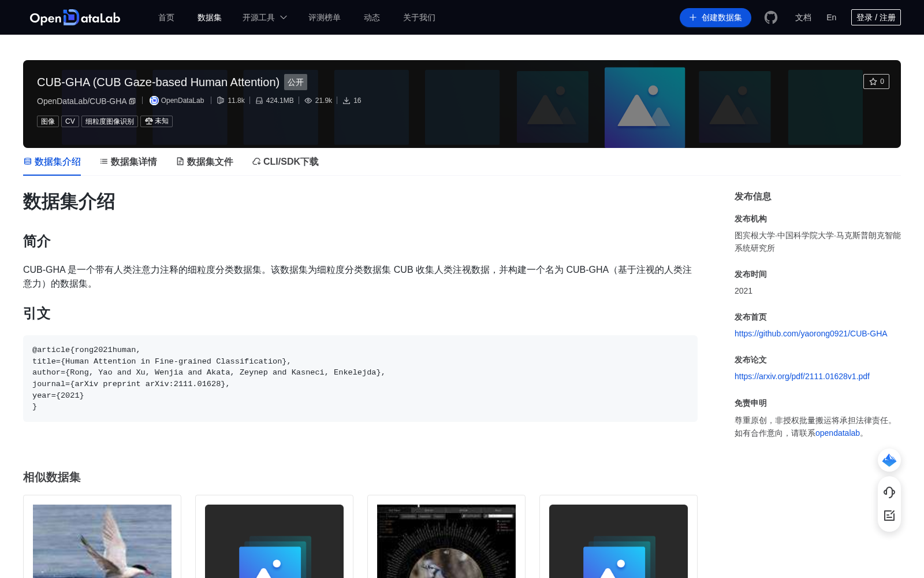The height and width of the screenshot is (578, 924).
Task: Open the floating blue bird assistant icon
Action: point(889,460)
